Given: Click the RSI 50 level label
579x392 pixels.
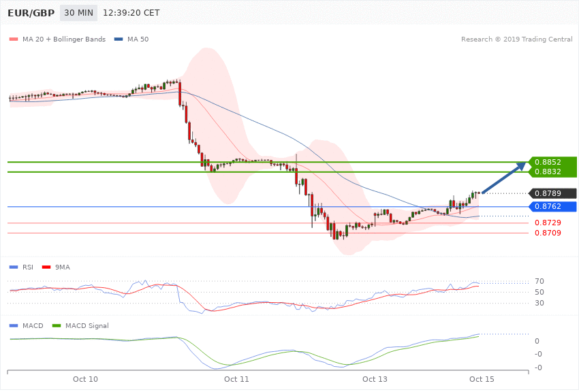Looking at the screenshot, I should pos(539,292).
